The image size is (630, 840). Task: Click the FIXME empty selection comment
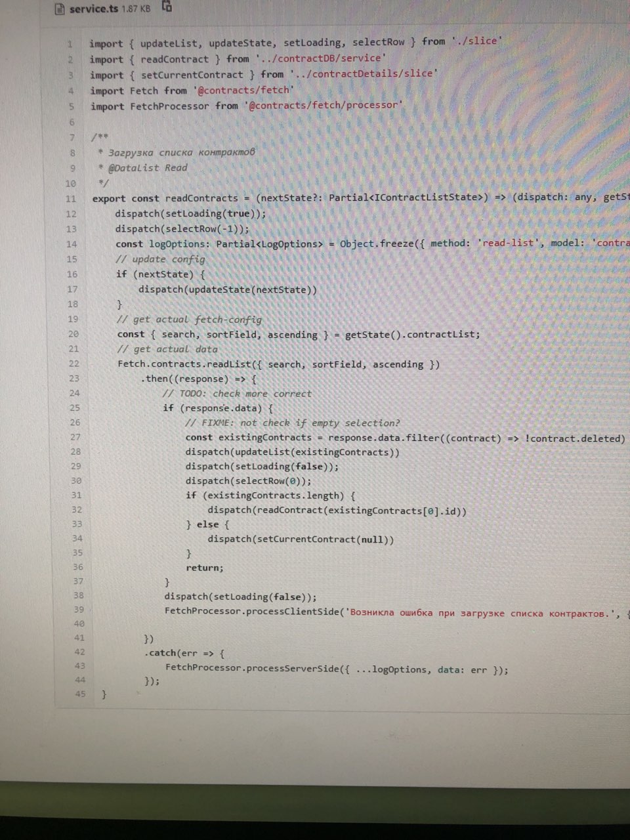coord(293,423)
